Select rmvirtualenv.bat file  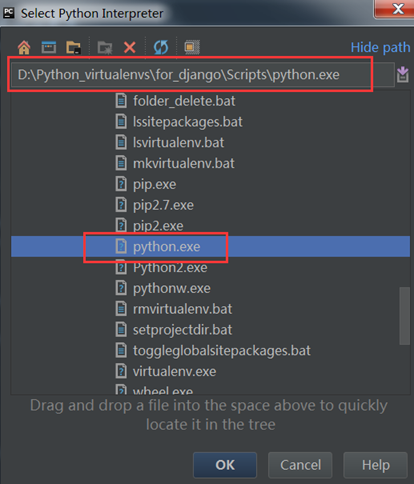coord(182,309)
